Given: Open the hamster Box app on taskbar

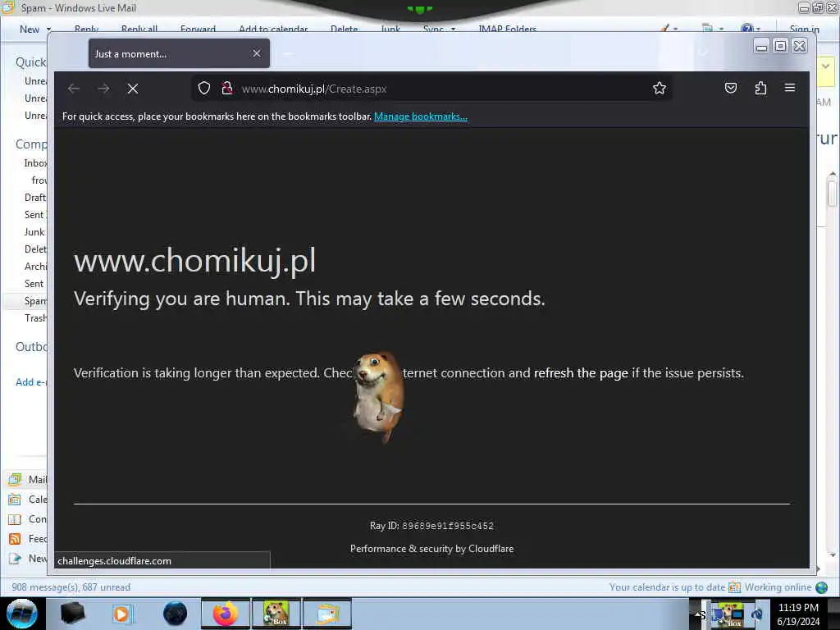Looking at the screenshot, I should (x=276, y=614).
